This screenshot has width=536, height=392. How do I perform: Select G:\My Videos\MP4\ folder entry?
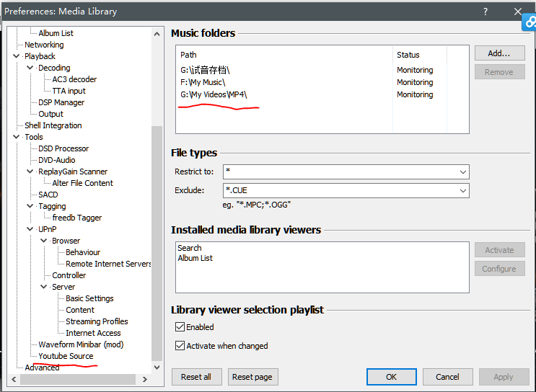[x=214, y=94]
